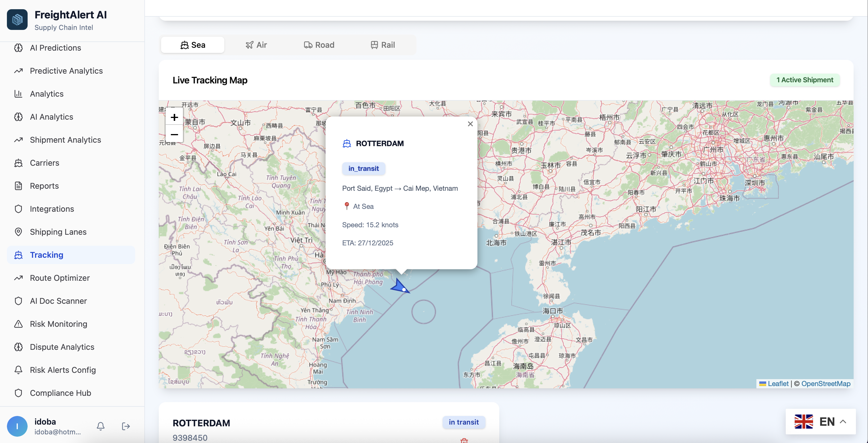Zoom in on the map
The image size is (868, 443).
(174, 117)
